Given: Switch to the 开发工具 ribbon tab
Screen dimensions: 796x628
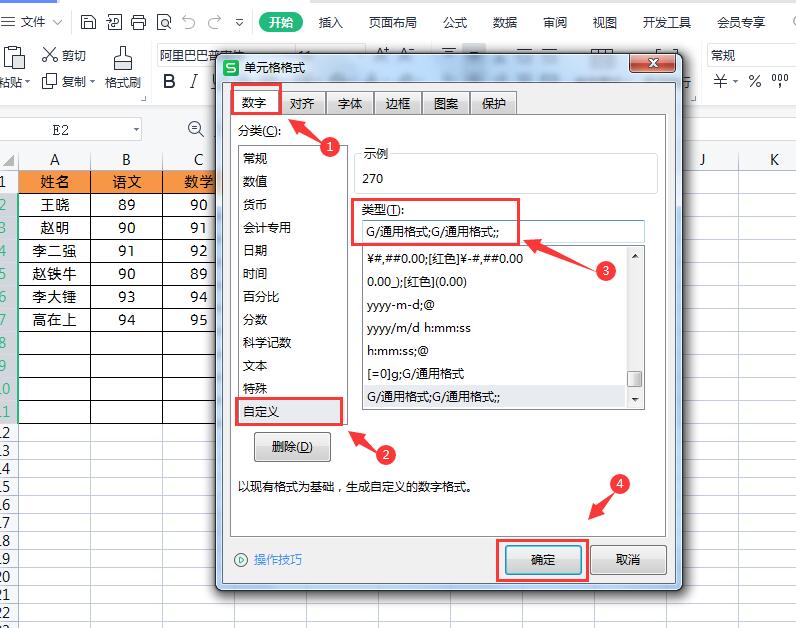Looking at the screenshot, I should pos(667,22).
